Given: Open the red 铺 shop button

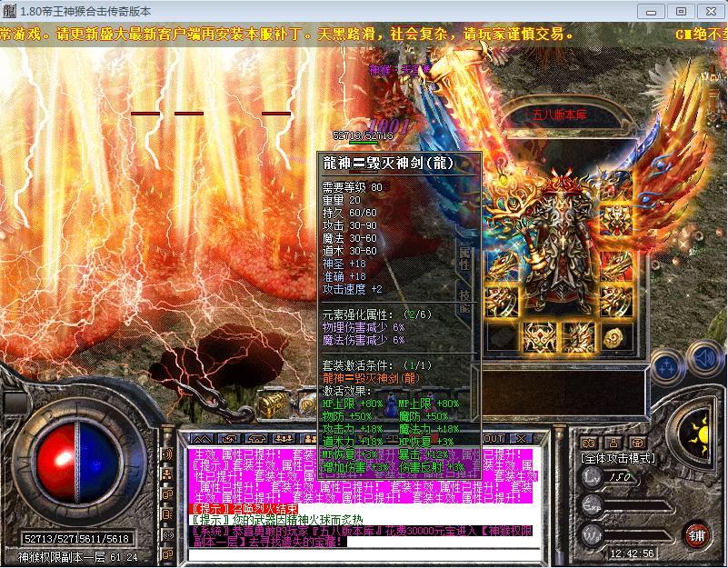Looking at the screenshot, I should point(696,535).
